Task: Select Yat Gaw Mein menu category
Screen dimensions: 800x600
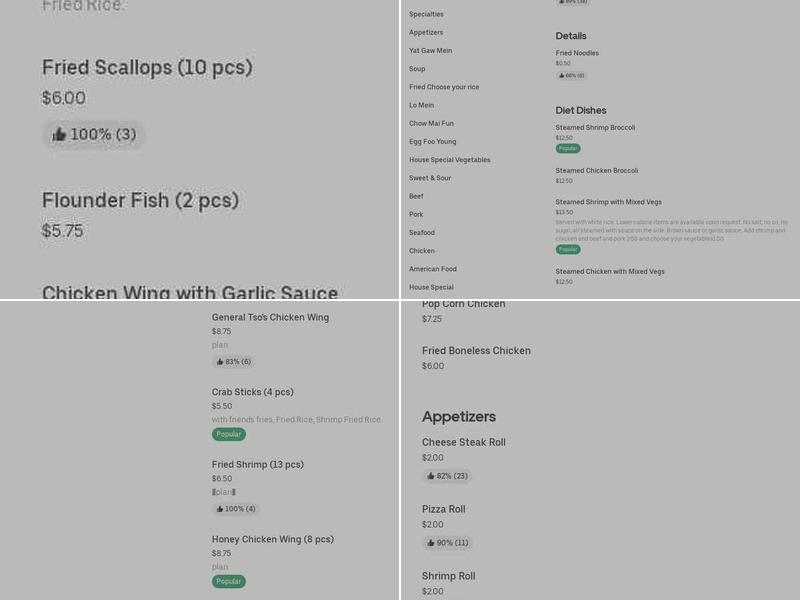Action: [430, 50]
